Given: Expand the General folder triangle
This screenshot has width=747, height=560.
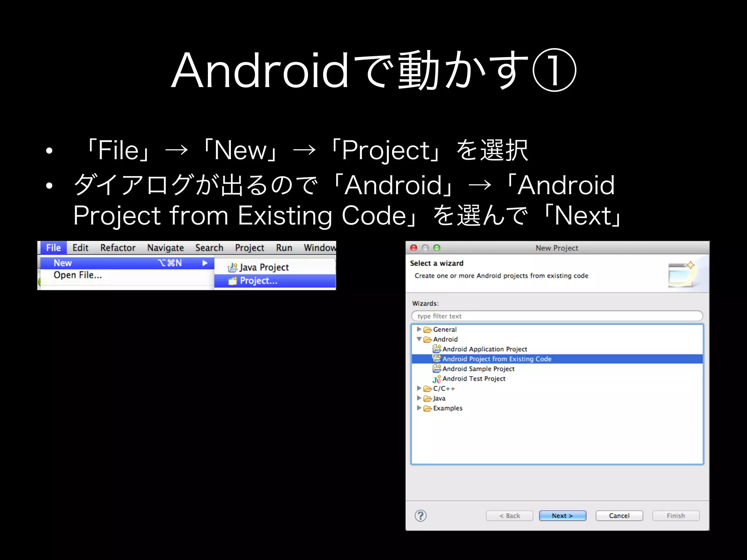Looking at the screenshot, I should (x=419, y=329).
